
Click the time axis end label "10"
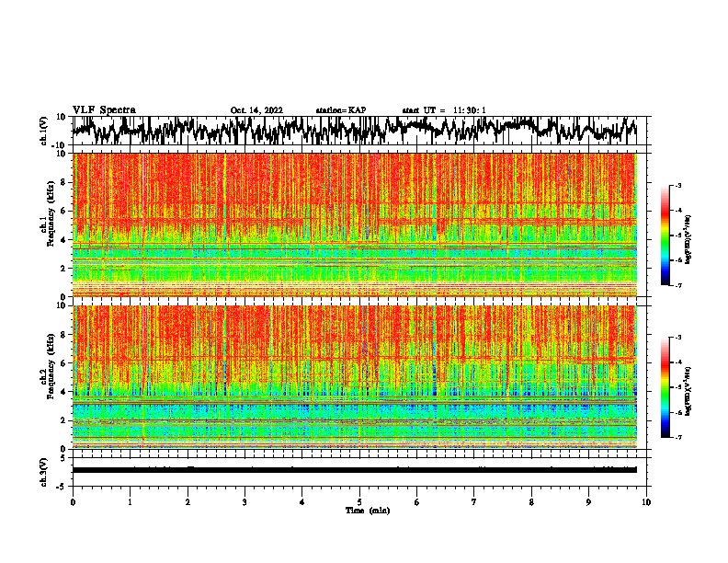click(646, 502)
